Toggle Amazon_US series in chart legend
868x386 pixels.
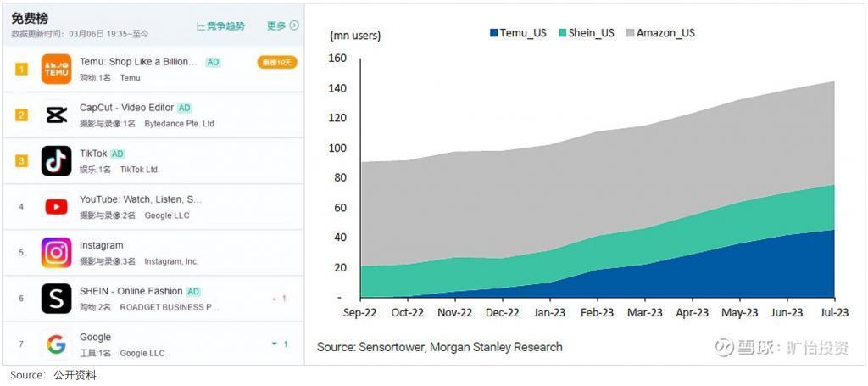click(659, 33)
